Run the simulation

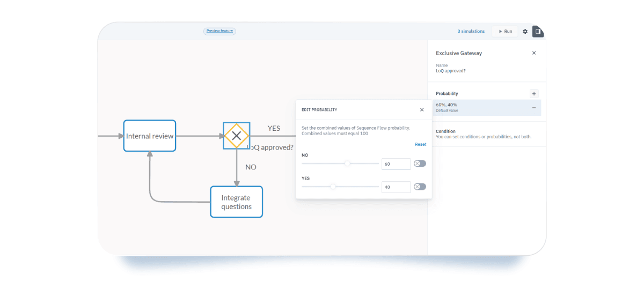(x=505, y=32)
